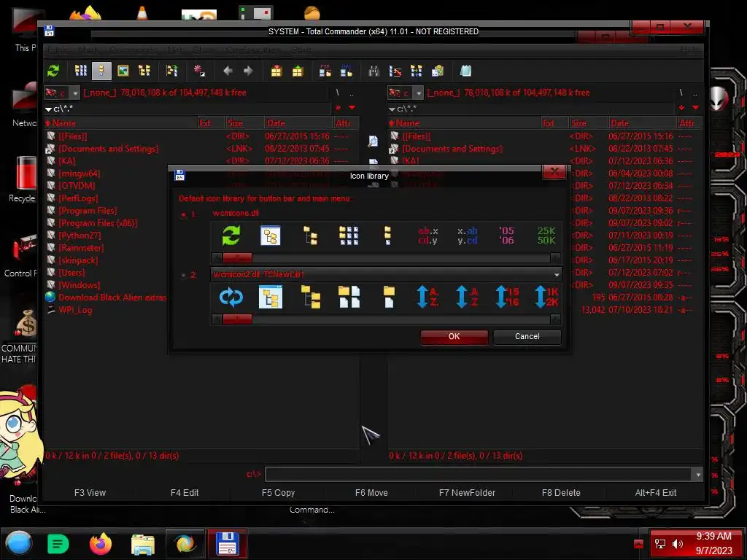Open the right panel red history triangle

(x=695, y=108)
